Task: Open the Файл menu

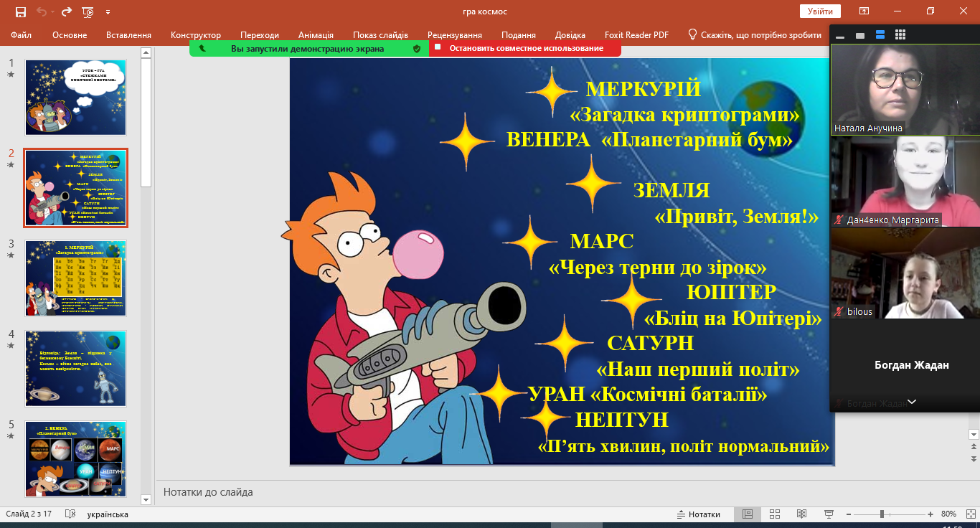Action: tap(21, 34)
